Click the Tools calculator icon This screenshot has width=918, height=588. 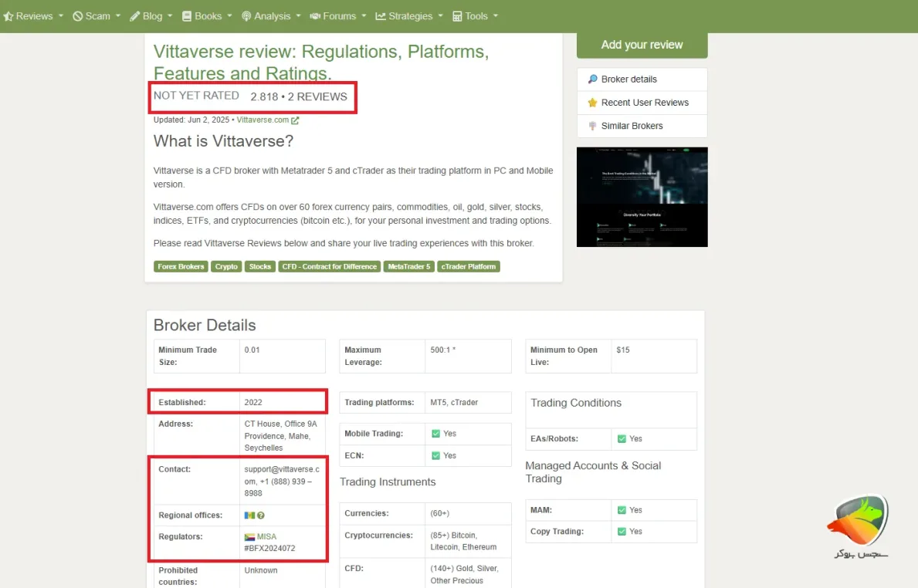coord(457,16)
